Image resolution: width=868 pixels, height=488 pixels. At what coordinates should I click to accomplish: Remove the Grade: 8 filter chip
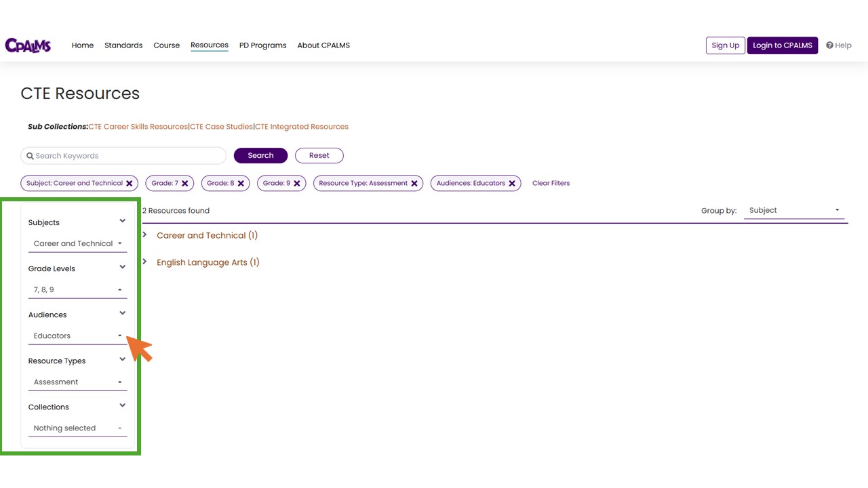[x=241, y=183]
